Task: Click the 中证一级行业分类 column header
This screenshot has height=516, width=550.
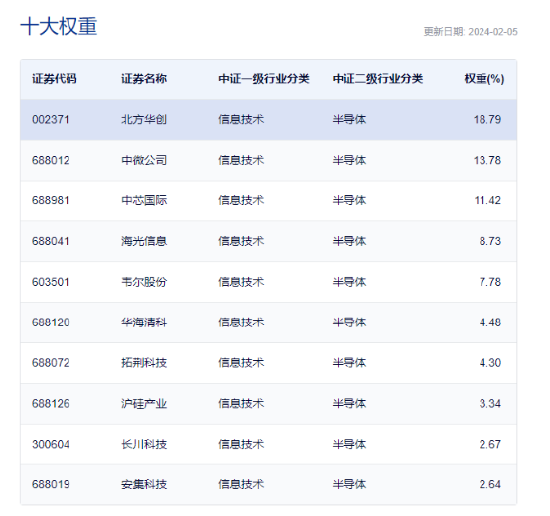Action: coord(264,79)
